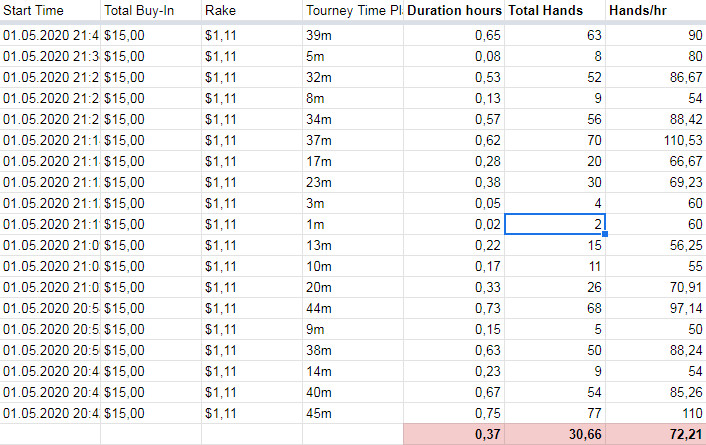Viewport: 706px width, 445px height.
Task: Click the Total Hands cell with 63
Action: pos(556,36)
